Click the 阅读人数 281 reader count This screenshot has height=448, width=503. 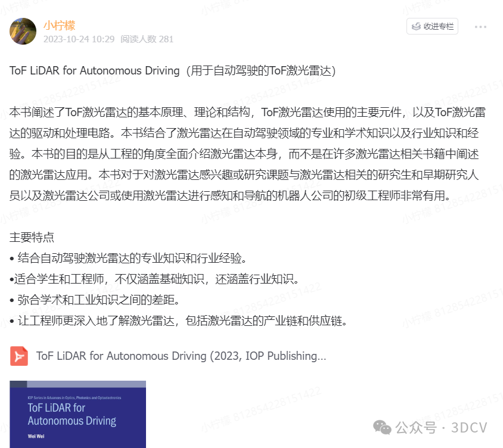(147, 39)
